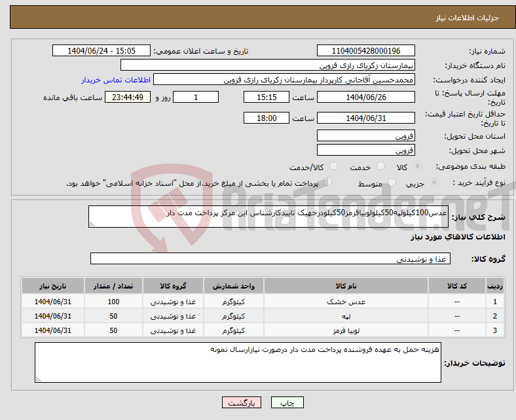Viewport: 516px width, 420px height.
Task: Click the شماره نیاز number field
Action: (365, 50)
